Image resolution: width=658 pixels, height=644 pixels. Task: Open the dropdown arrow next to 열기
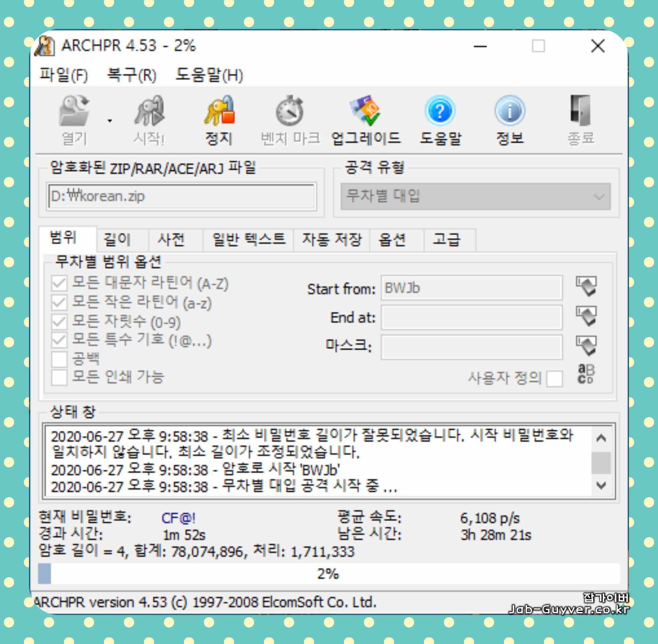(110, 121)
